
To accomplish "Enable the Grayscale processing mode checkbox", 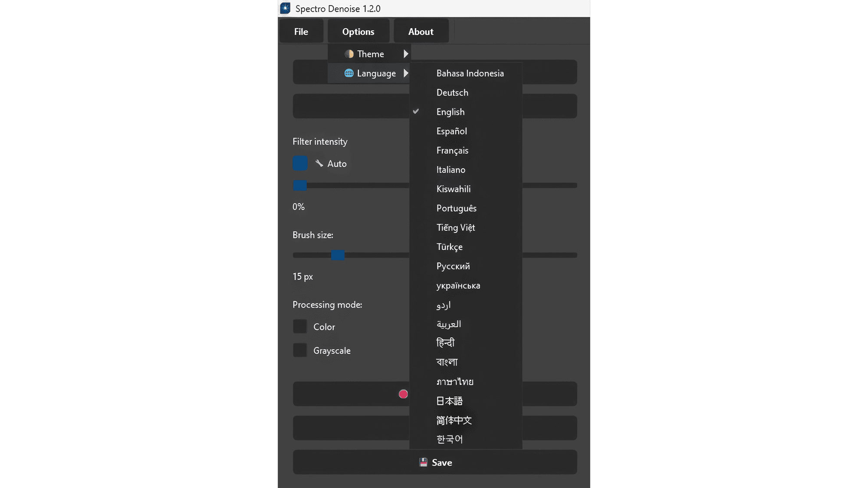I will point(300,350).
